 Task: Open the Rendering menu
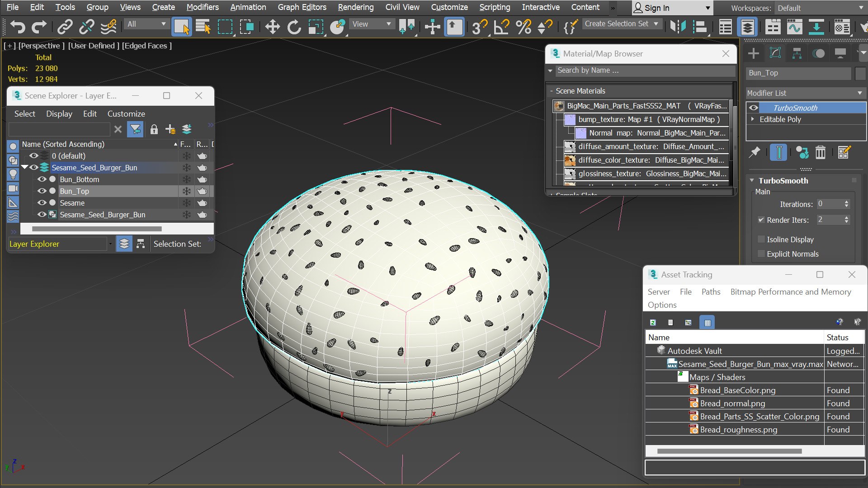(x=356, y=7)
